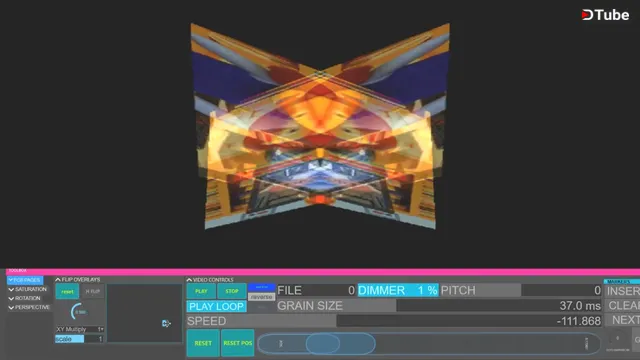Adjust the circular dial under reset button
The height and width of the screenshot is (360, 640).
(x=79, y=312)
